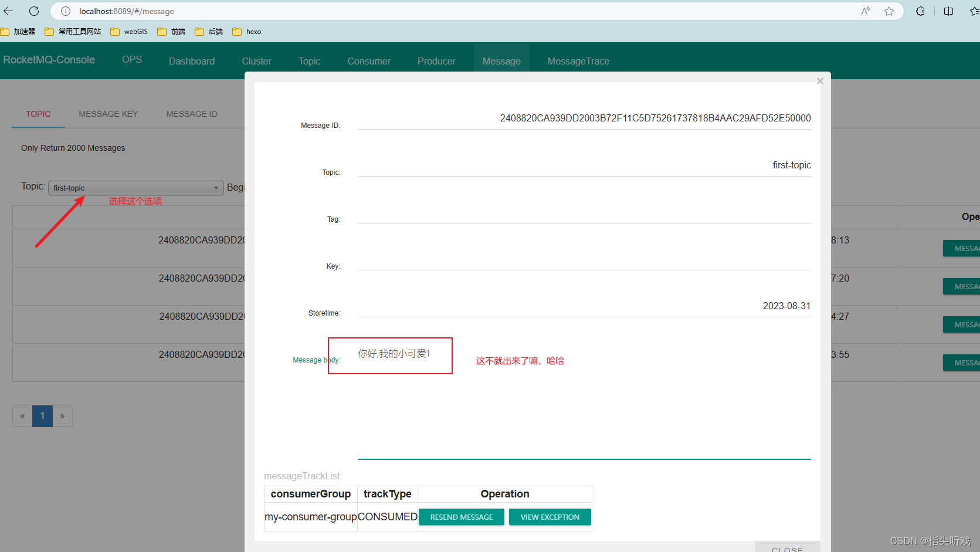Click message detail button for 3:55 row

[x=961, y=363]
